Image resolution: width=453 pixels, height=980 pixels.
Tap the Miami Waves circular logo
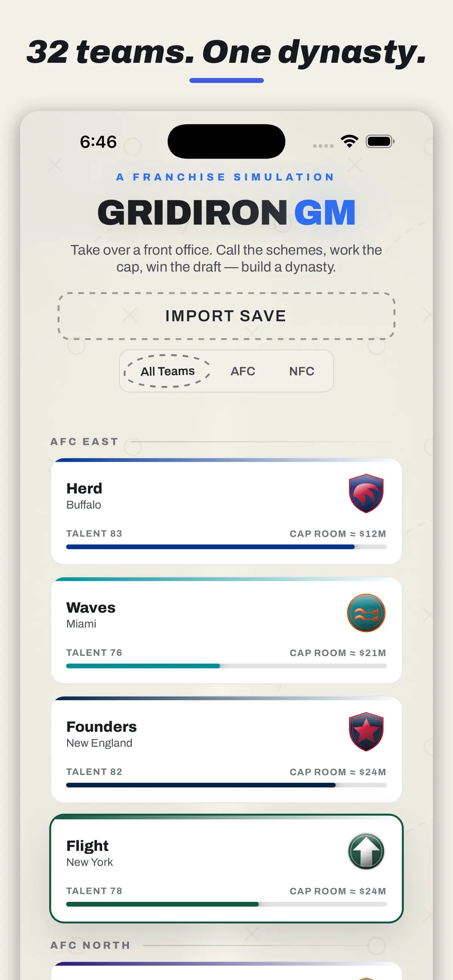coord(366,612)
